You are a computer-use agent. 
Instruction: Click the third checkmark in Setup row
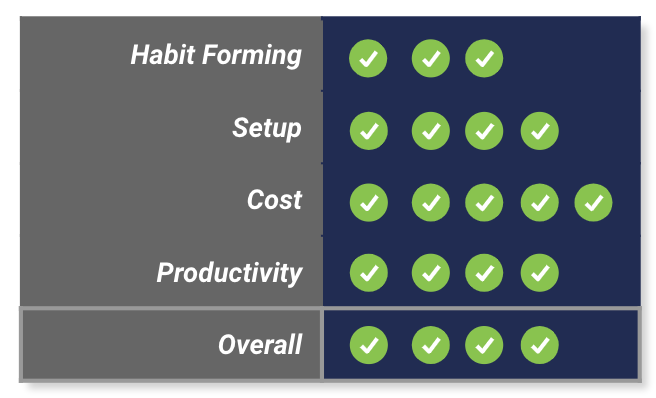tap(484, 131)
